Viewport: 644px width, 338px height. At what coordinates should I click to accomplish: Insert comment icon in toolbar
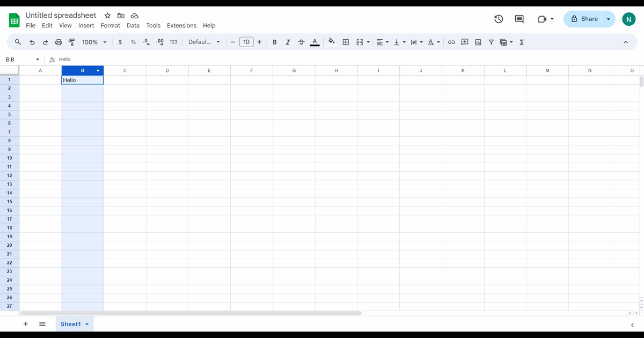(465, 42)
